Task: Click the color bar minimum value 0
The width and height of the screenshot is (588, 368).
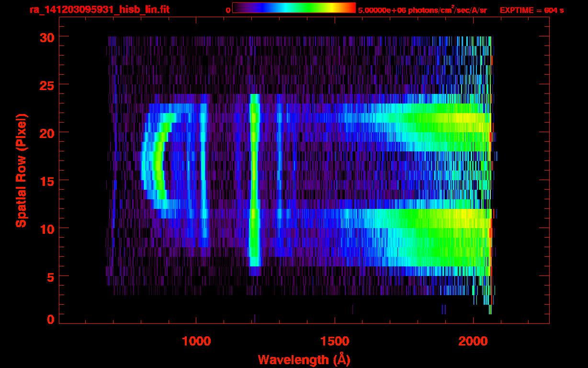Action: [x=228, y=11]
